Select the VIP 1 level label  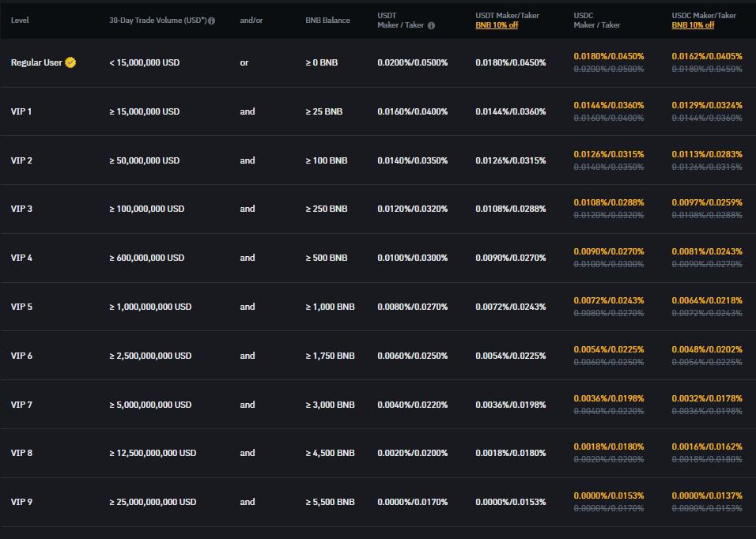(x=21, y=111)
